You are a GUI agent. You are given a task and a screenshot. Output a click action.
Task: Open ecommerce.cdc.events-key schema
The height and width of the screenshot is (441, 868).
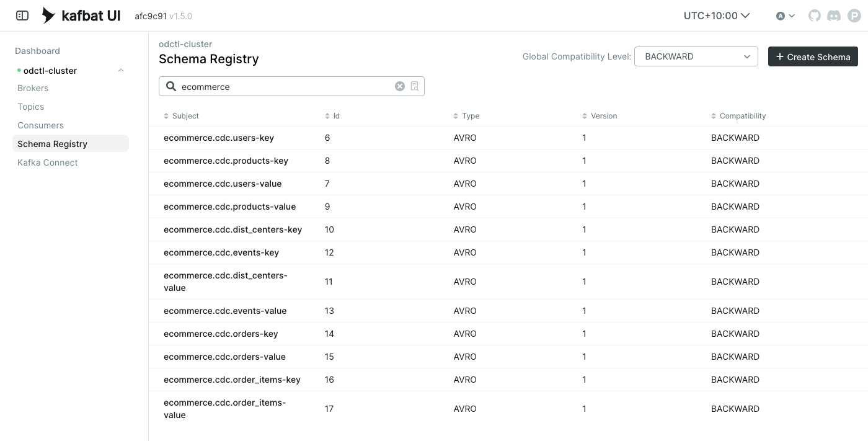click(x=221, y=252)
